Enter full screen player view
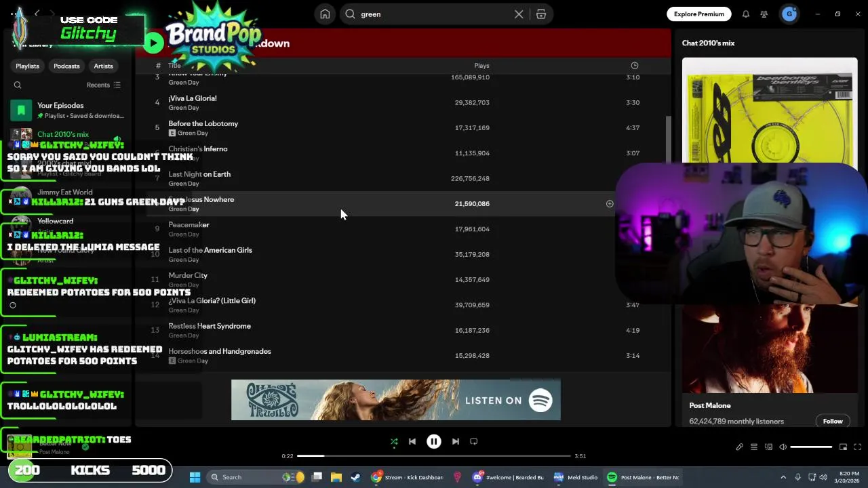Viewport: 868px width, 488px height. tap(857, 447)
